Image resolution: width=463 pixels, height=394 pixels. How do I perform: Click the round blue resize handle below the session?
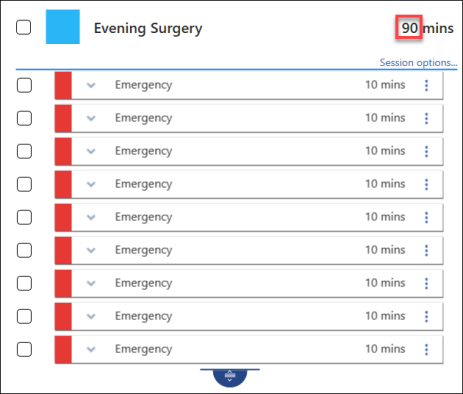[x=230, y=378]
